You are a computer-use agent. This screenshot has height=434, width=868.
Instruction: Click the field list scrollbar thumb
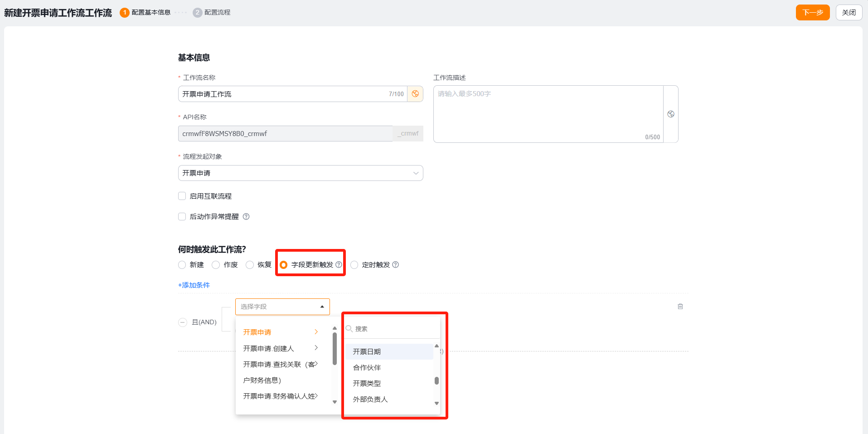[436, 380]
